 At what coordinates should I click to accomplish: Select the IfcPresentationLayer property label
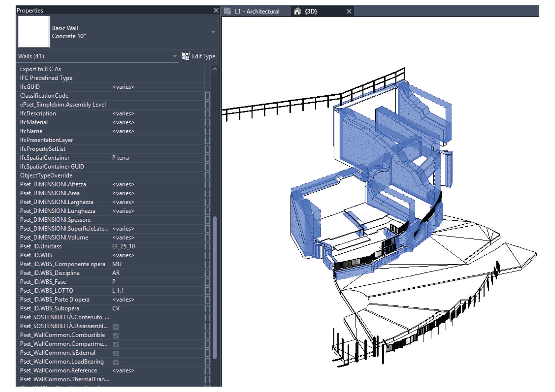click(46, 140)
